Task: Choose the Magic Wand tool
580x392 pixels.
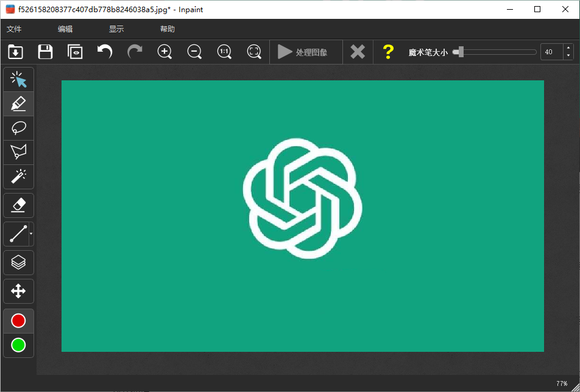Action: [18, 177]
